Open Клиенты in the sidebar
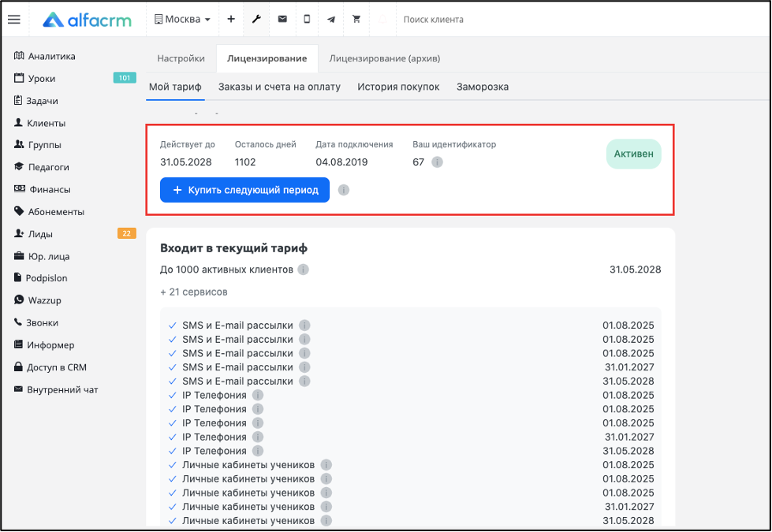The width and height of the screenshot is (772, 532). click(x=47, y=123)
